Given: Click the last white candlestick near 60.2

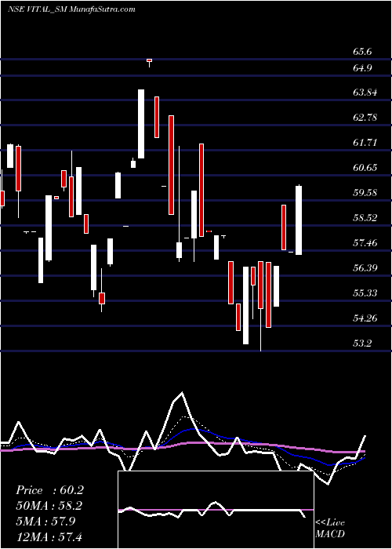Looking at the screenshot, I should coord(299,220).
